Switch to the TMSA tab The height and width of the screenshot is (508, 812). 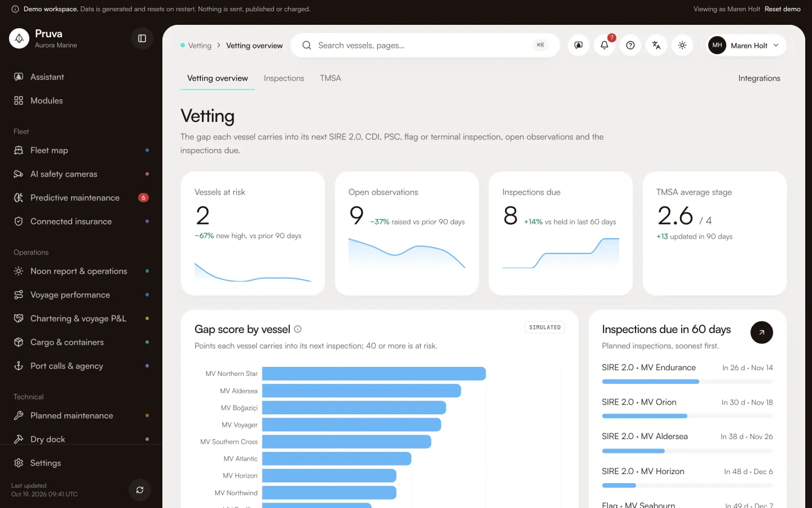(x=330, y=78)
